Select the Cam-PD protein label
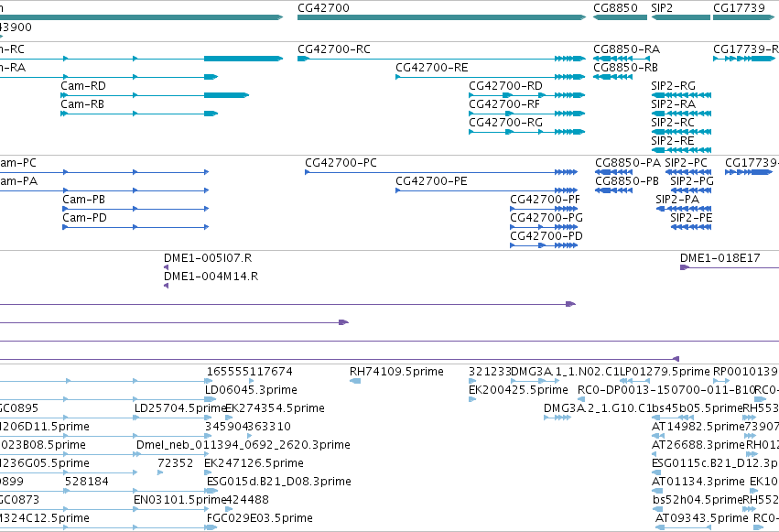The image size is (779, 532). 84,218
